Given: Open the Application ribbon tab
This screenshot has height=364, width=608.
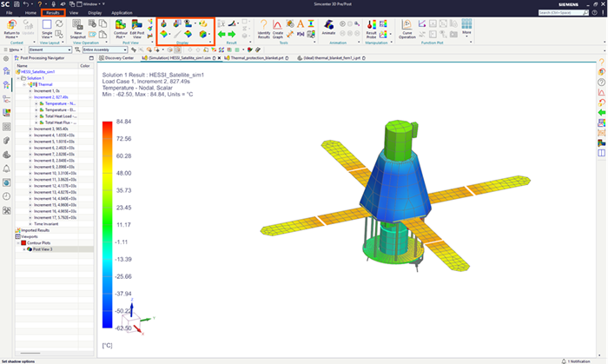Looking at the screenshot, I should pos(122,13).
